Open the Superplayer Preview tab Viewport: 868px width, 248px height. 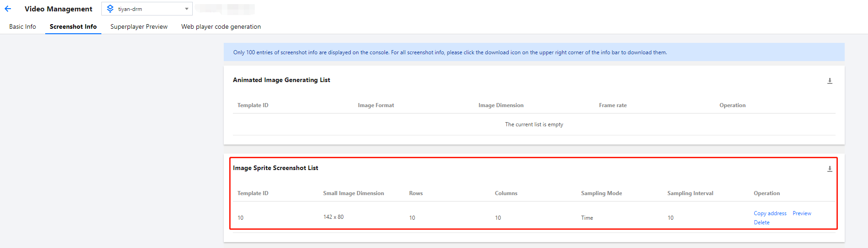tap(139, 26)
